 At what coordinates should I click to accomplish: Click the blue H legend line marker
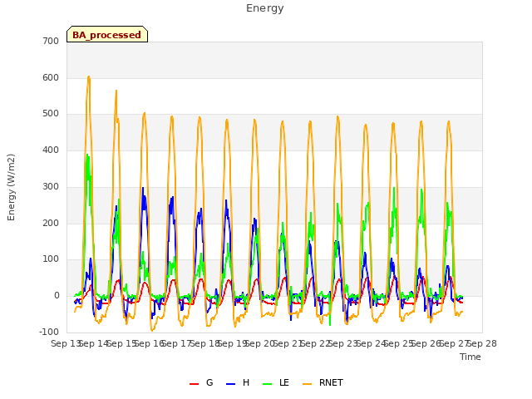pos(230,384)
